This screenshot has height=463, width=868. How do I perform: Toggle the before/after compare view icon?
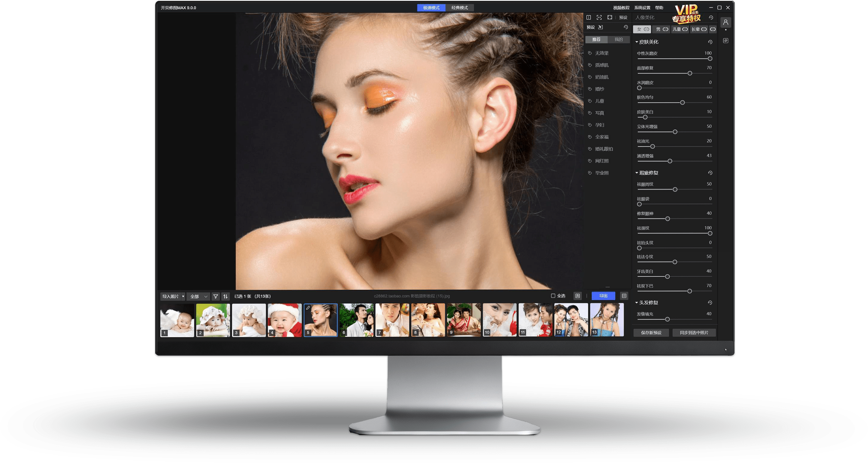(589, 17)
